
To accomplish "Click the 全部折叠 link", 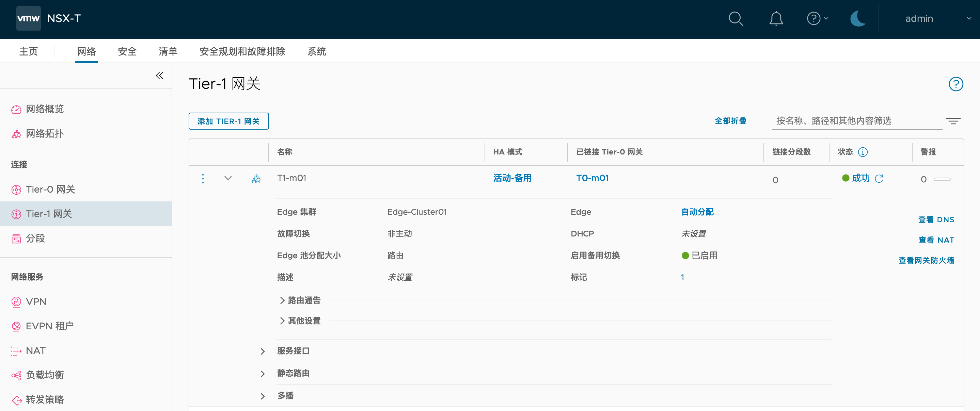I will 730,121.
